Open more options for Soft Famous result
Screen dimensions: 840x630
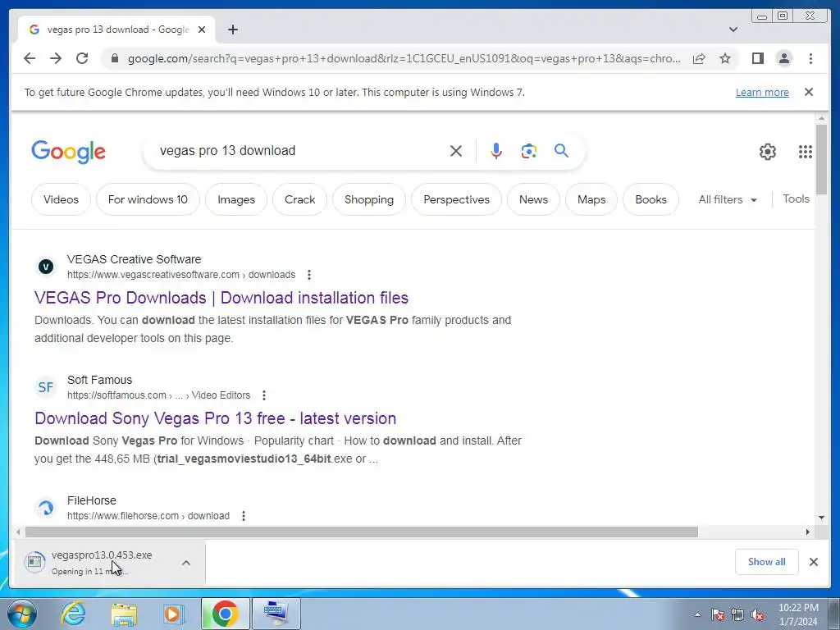coord(263,395)
